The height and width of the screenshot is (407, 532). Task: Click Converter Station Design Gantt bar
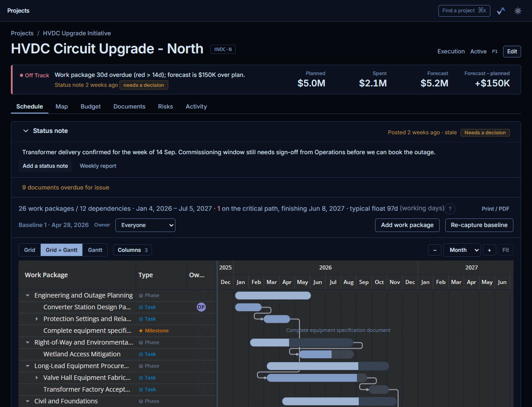(248, 308)
